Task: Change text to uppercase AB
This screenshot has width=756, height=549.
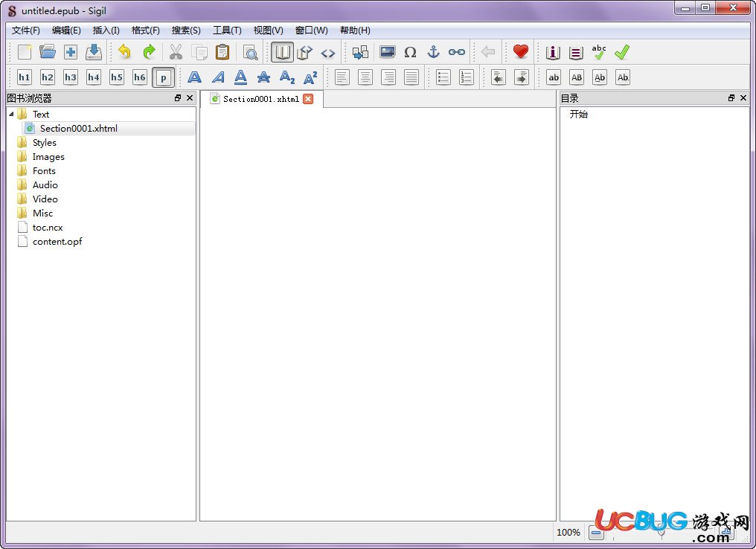Action: (577, 77)
